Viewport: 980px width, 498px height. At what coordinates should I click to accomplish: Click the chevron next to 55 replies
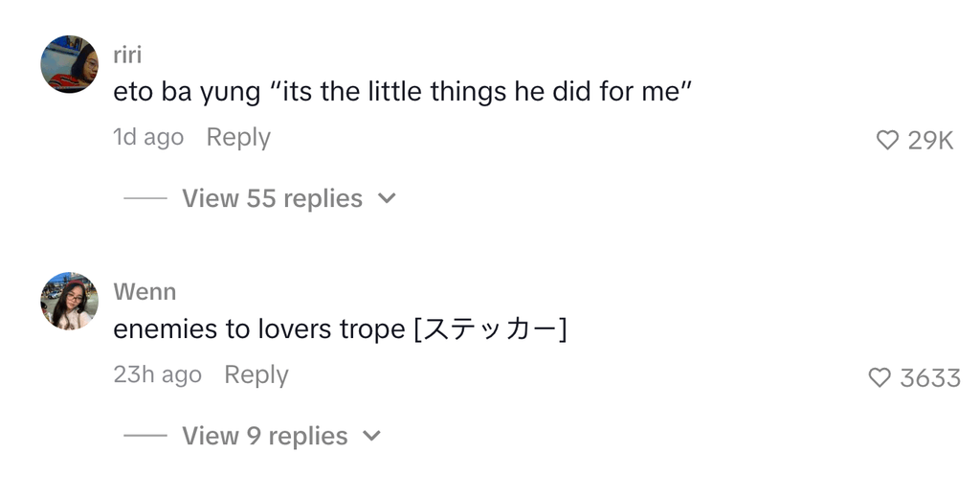pos(387,199)
